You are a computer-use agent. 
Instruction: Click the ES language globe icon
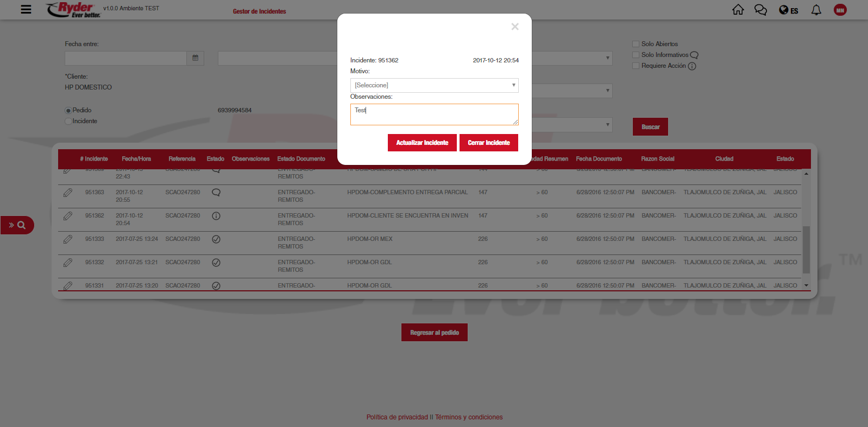click(788, 10)
